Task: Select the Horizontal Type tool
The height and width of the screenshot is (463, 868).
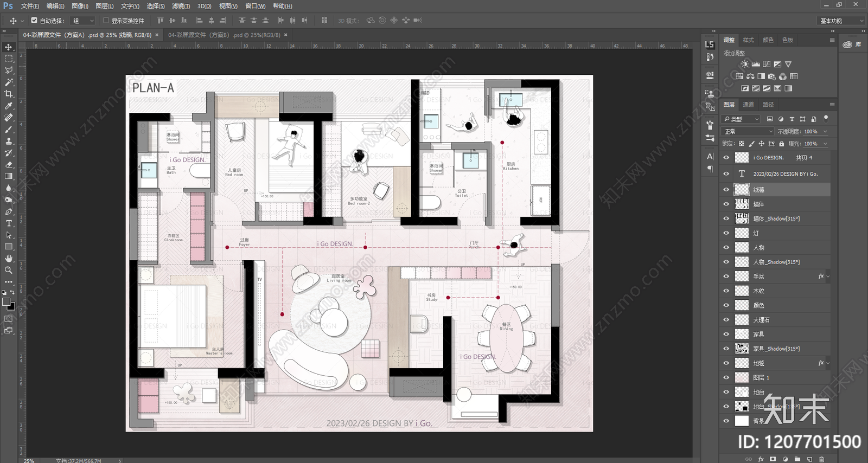Action: coord(9,223)
